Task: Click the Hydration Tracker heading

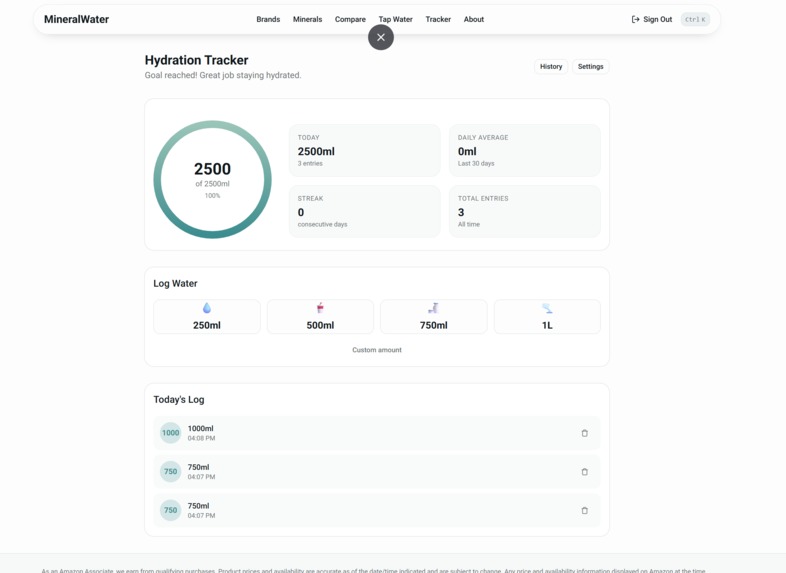Action: tap(196, 60)
